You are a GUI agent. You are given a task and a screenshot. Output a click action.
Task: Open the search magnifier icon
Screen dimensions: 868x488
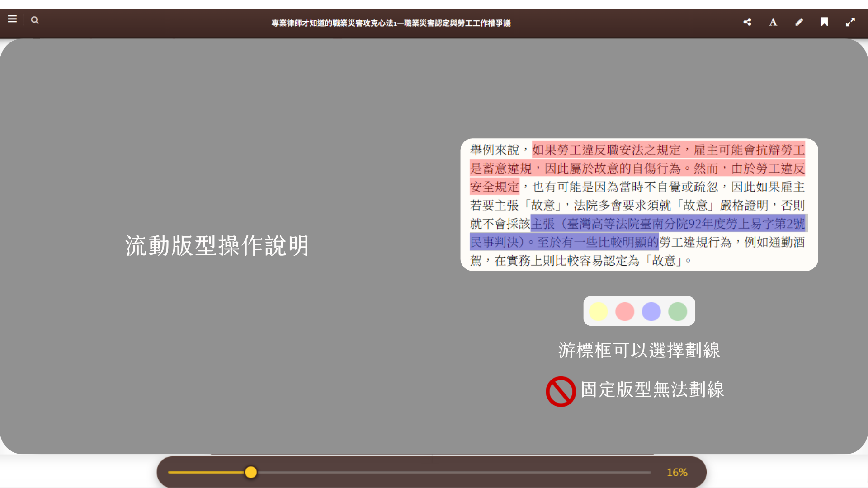(35, 20)
